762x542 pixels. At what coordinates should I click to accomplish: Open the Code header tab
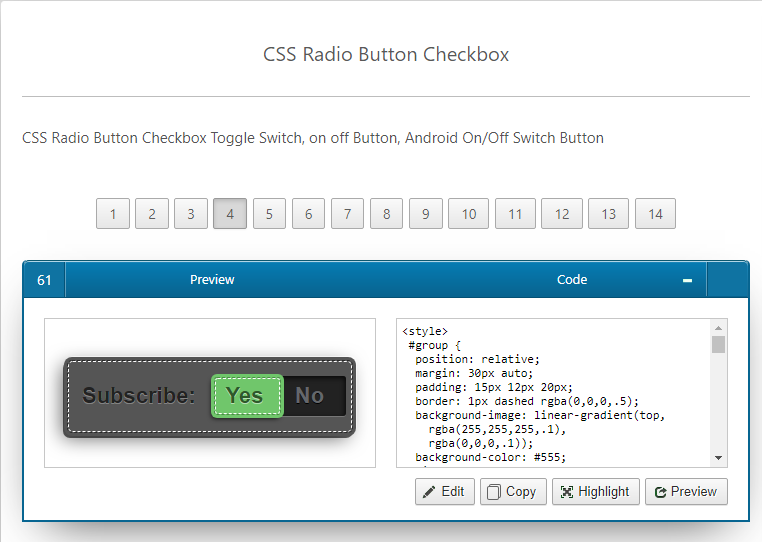572,280
